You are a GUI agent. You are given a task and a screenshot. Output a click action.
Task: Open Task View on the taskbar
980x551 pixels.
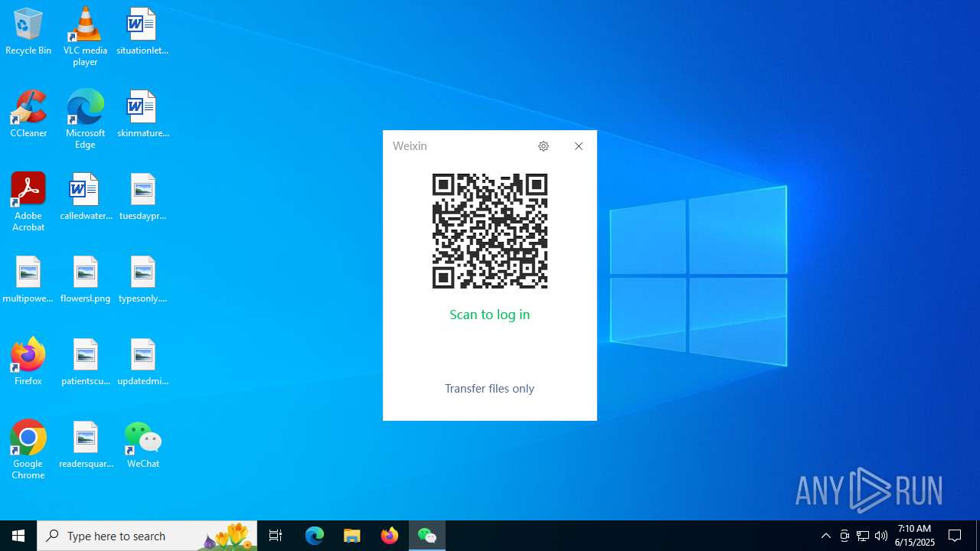point(276,536)
